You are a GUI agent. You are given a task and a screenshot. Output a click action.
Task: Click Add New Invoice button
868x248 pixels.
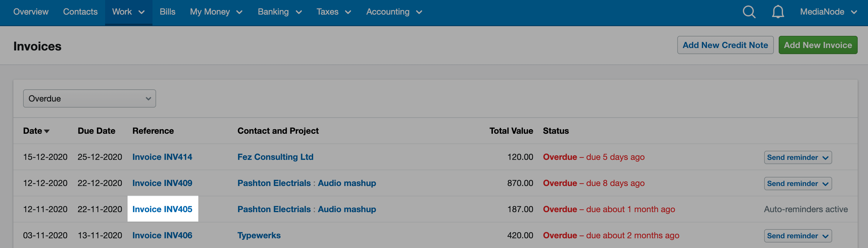click(818, 45)
